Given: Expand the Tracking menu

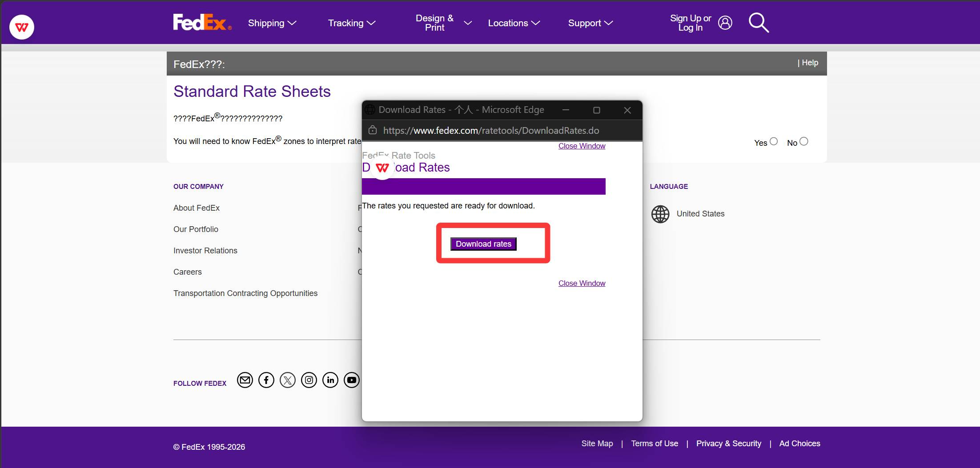Looking at the screenshot, I should 352,23.
